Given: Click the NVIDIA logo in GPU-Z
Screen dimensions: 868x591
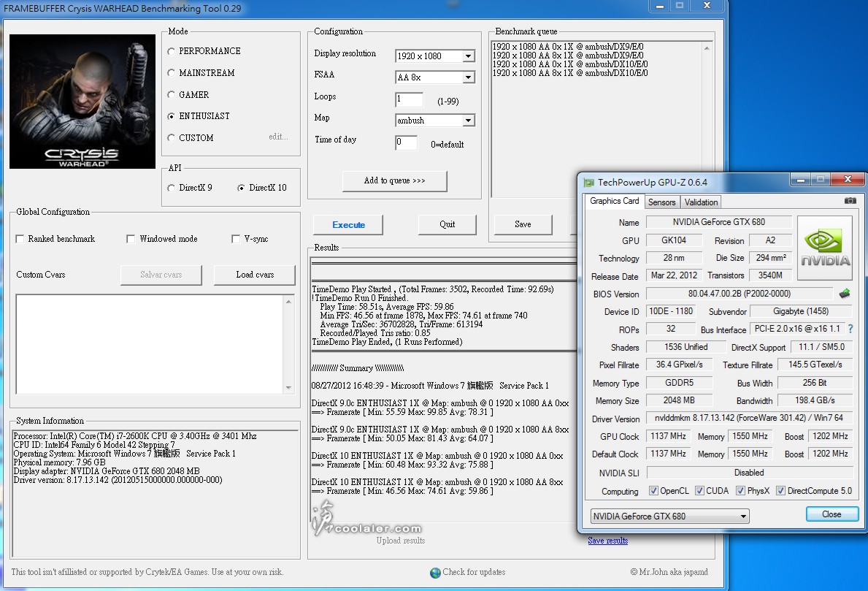Looking at the screenshot, I should pos(824,248).
